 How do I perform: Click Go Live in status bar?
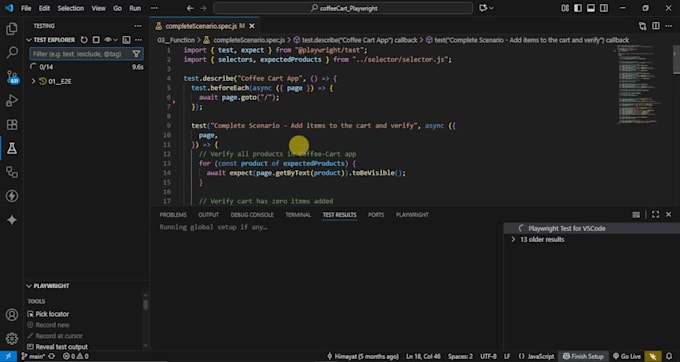(626, 356)
